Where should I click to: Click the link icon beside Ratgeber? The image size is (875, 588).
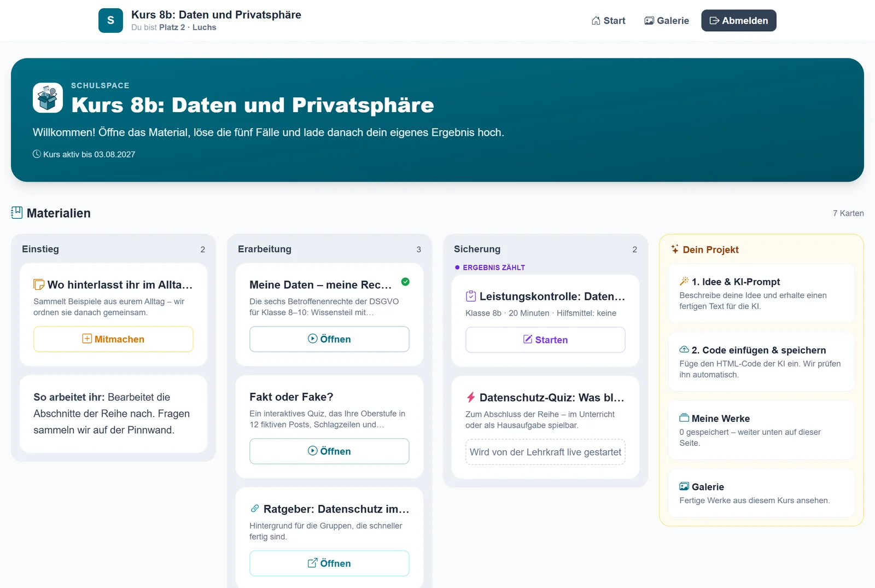click(x=255, y=509)
